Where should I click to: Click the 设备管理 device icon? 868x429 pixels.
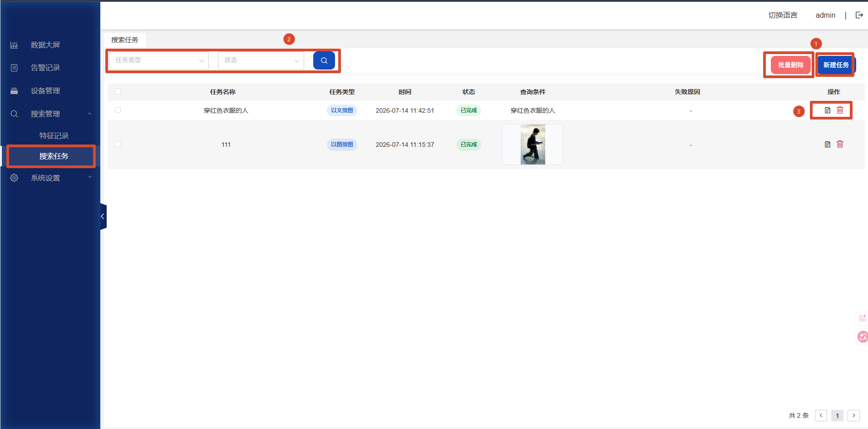click(14, 91)
